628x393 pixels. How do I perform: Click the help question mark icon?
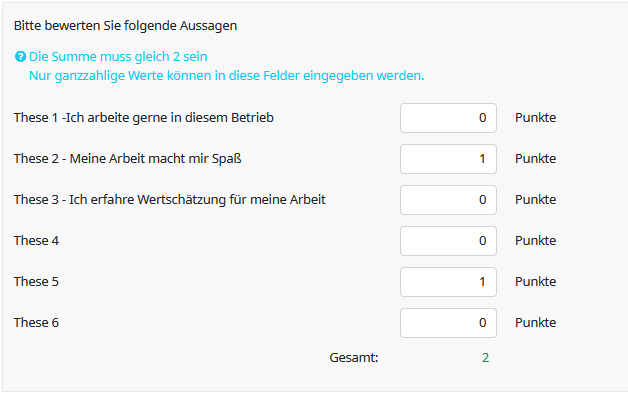pos(20,57)
